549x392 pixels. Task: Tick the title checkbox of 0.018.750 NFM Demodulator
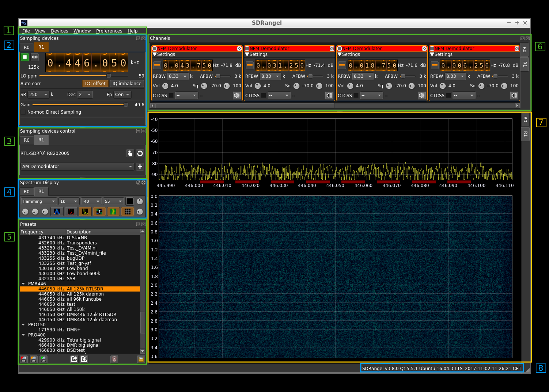tap(340, 49)
